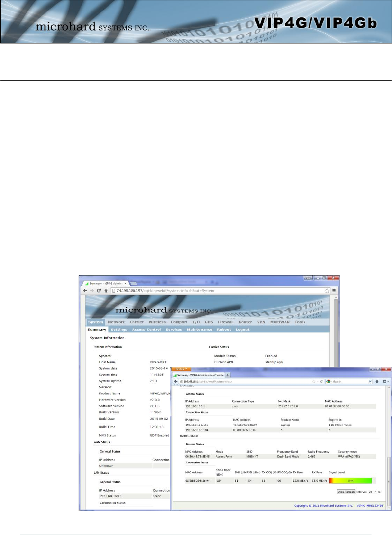Click the Logout link
The image size is (392, 535).
click(242, 330)
